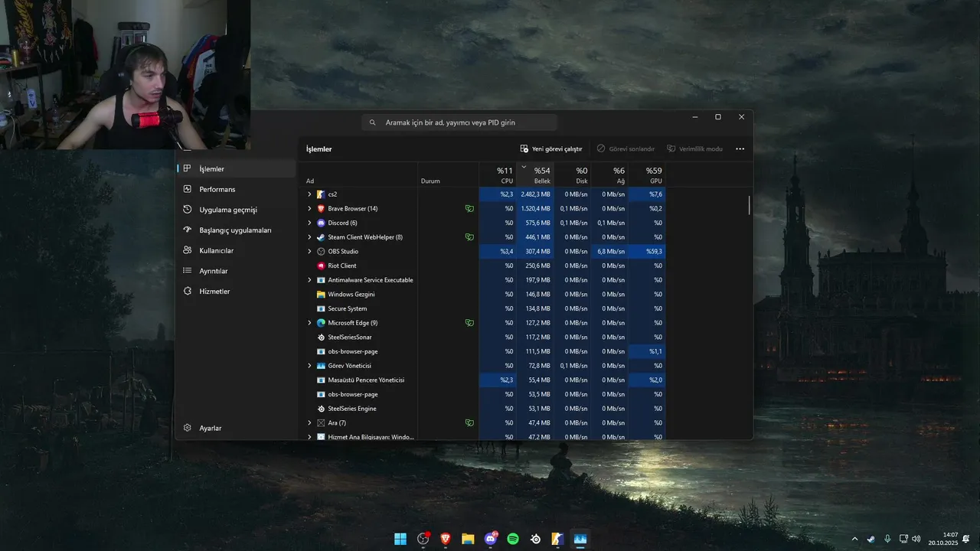
Task: Sort by GPU column header
Action: (647, 174)
